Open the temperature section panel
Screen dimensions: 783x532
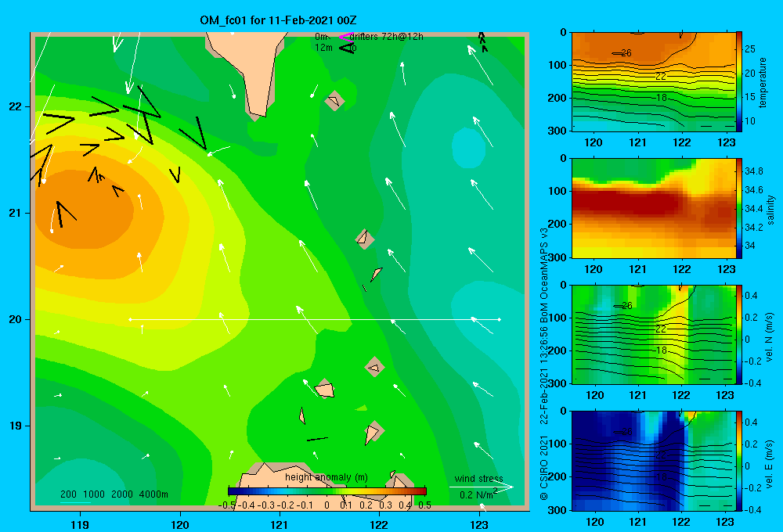pos(654,82)
